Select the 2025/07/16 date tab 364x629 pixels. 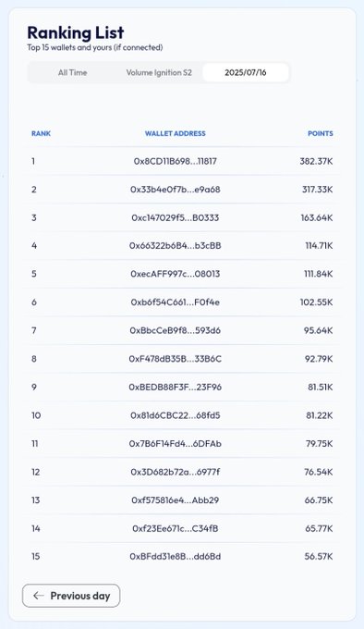pyautogui.click(x=246, y=72)
